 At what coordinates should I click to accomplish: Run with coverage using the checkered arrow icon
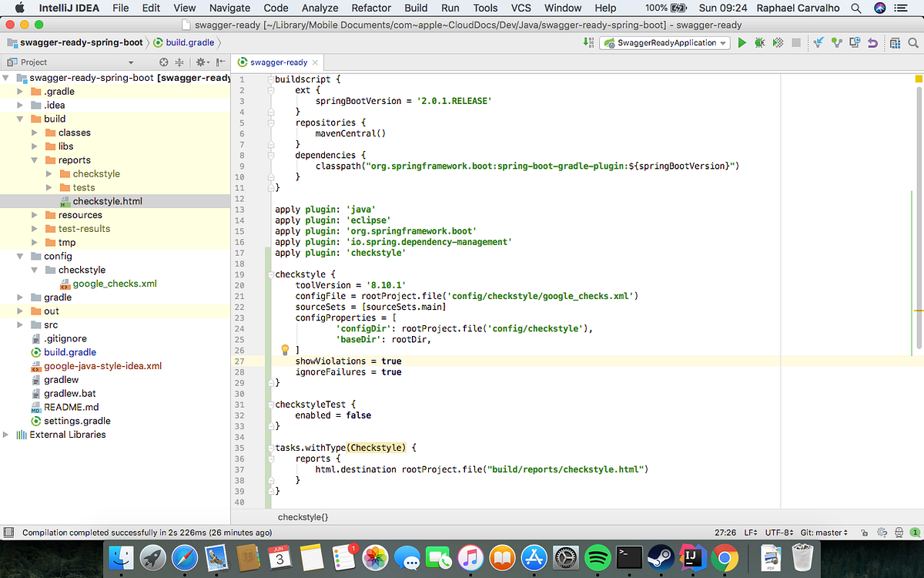[x=779, y=44]
